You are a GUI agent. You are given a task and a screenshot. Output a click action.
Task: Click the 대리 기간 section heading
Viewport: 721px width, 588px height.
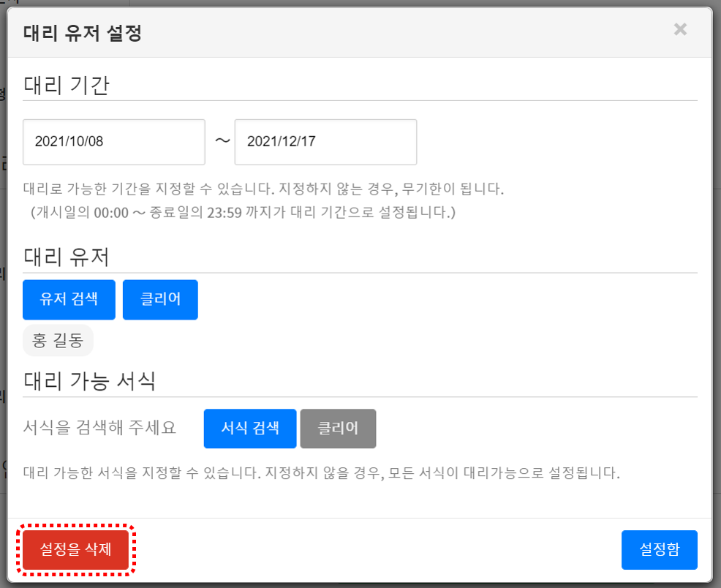click(67, 85)
